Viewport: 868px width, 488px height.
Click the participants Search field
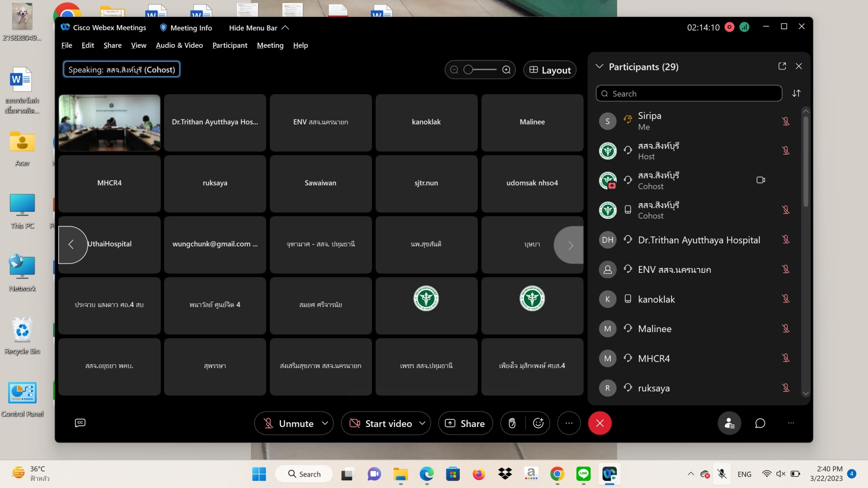[689, 93]
